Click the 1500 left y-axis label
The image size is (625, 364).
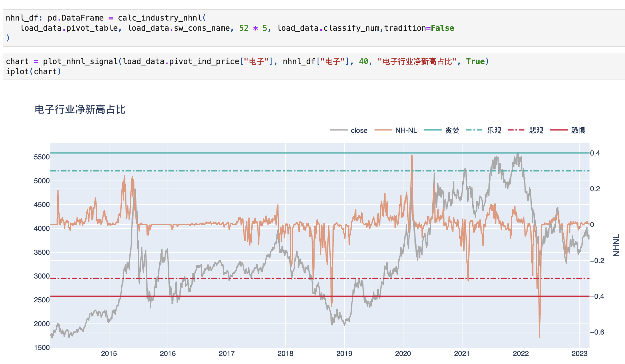pos(42,348)
